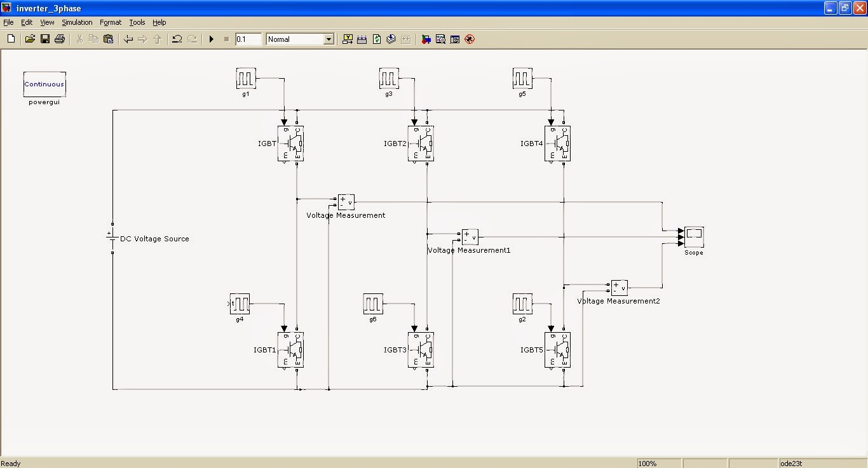Create a new model with the blank page icon
Screen dimensions: 868x468
[11, 39]
